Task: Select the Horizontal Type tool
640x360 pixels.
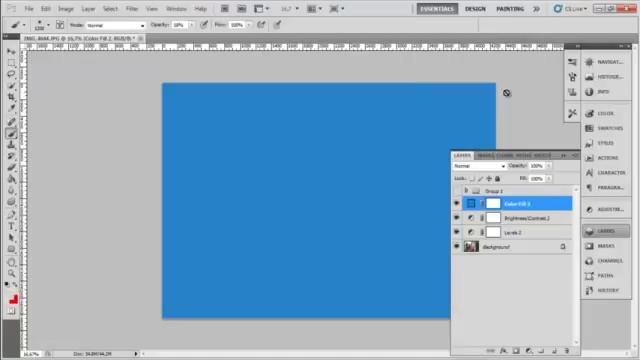Action: (x=11, y=226)
